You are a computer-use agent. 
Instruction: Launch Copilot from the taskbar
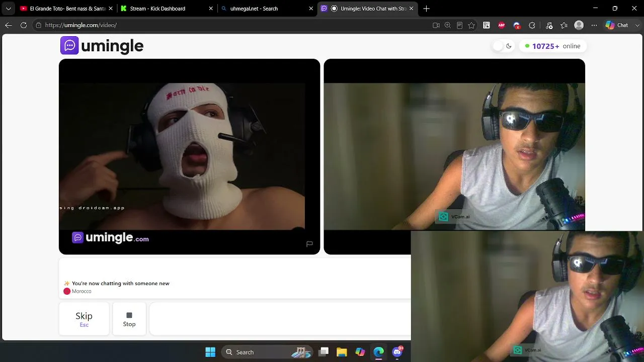coord(360,352)
